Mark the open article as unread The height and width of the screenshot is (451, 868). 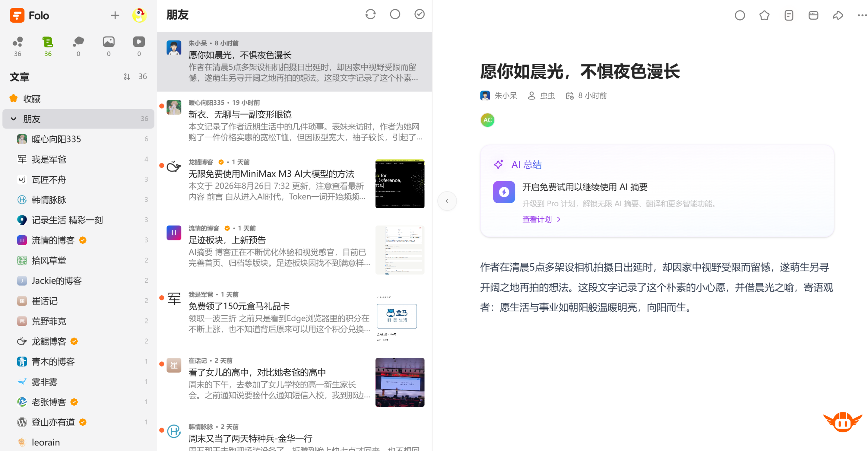pos(739,15)
